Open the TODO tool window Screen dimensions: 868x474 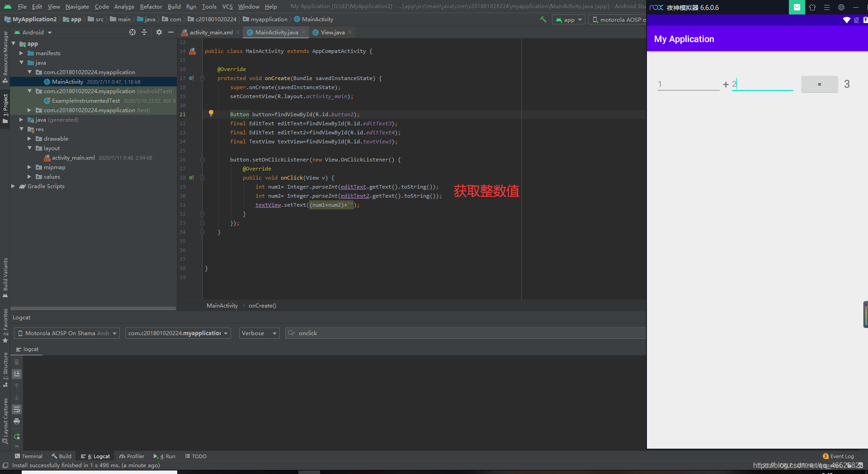tap(196, 456)
